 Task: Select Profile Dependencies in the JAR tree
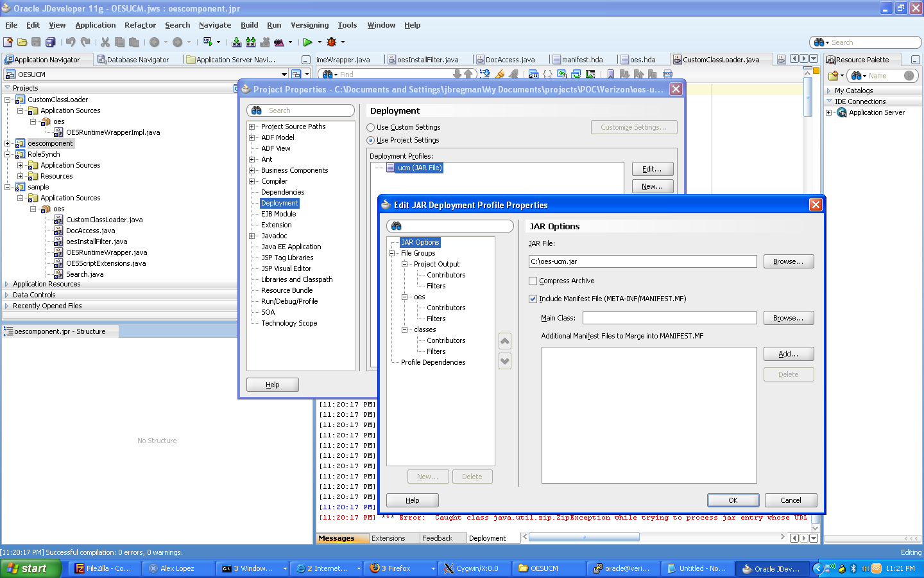click(x=433, y=362)
